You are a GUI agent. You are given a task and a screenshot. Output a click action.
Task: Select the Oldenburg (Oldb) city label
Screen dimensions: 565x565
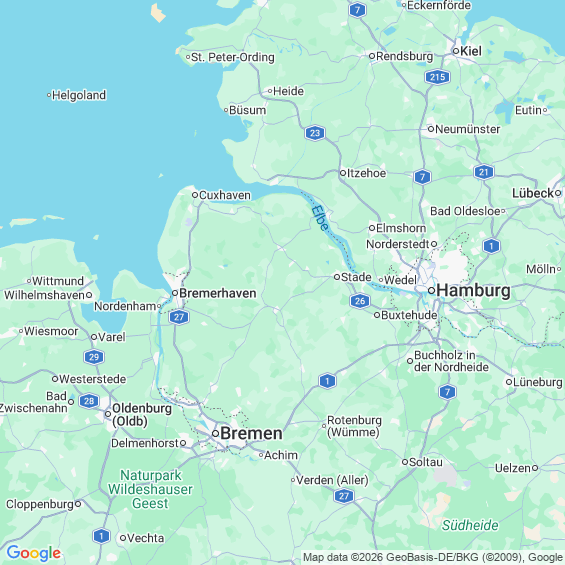tap(142, 415)
